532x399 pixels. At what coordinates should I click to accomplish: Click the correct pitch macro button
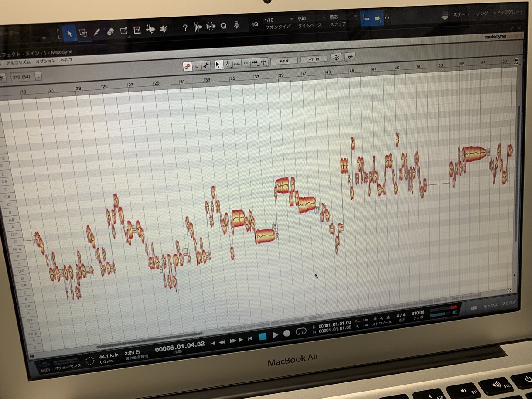click(336, 58)
